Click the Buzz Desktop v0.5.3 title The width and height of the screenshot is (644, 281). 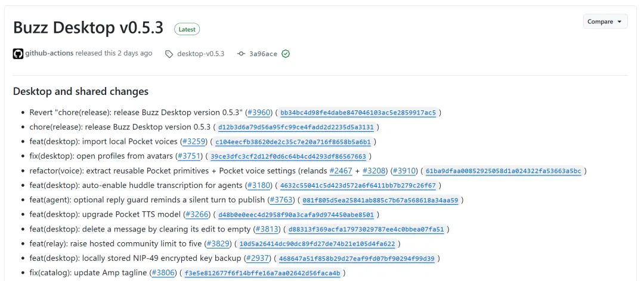pyautogui.click(x=88, y=28)
